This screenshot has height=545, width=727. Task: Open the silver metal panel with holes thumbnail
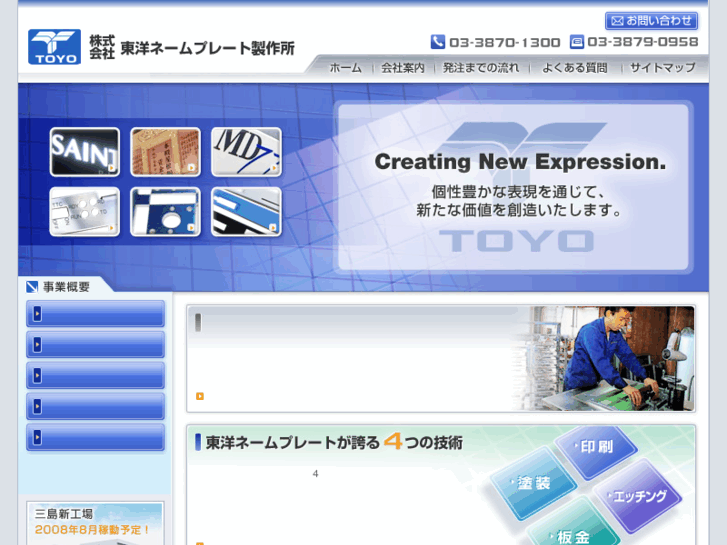tap(85, 212)
